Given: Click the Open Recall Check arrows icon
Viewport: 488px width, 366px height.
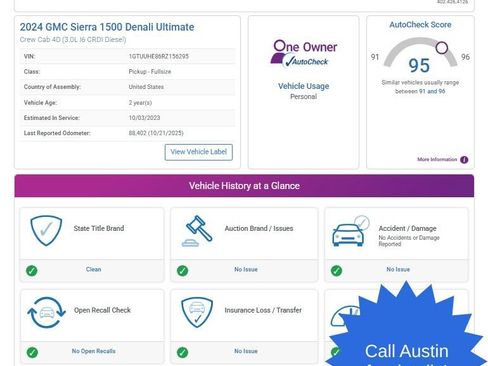Looking at the screenshot, I should [x=46, y=313].
